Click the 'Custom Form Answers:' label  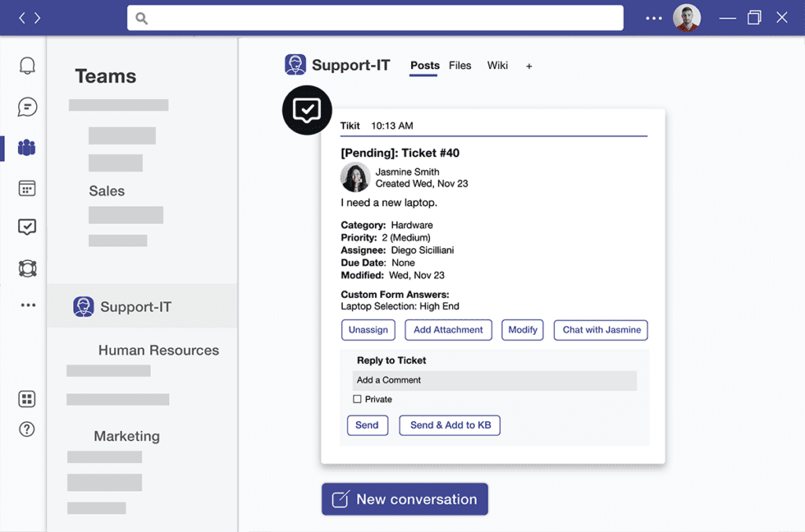tap(395, 295)
